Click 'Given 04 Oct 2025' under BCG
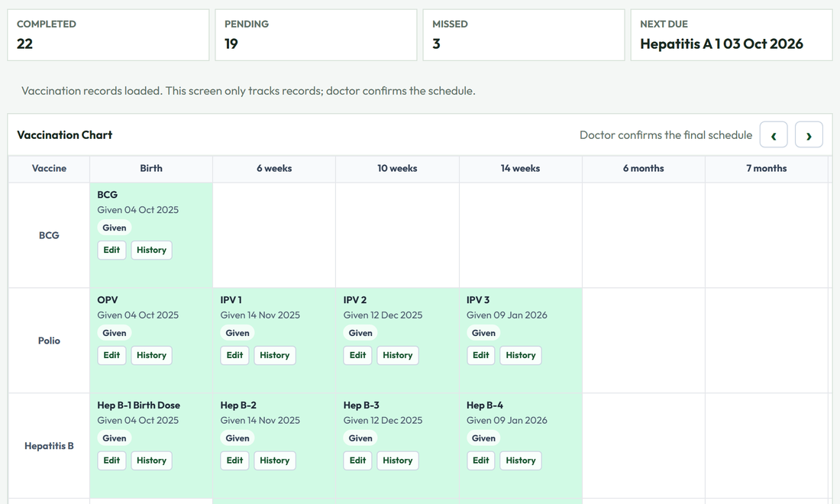 pos(137,210)
